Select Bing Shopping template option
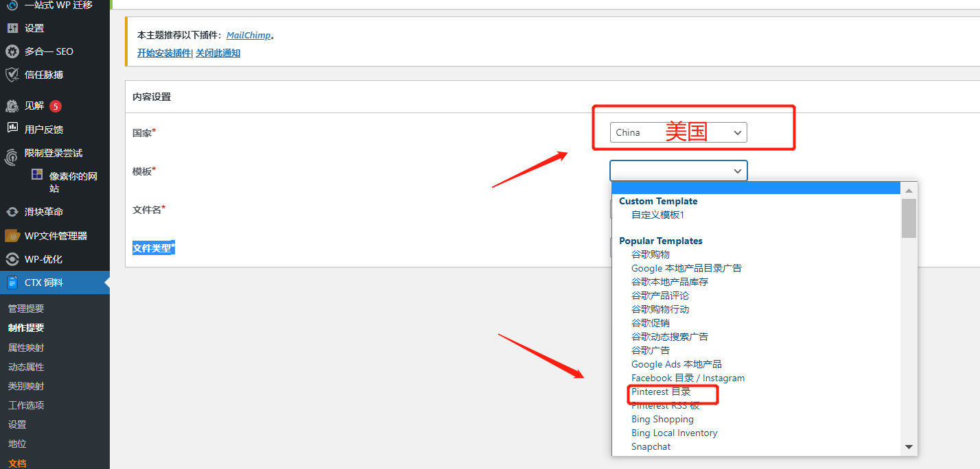This screenshot has height=469, width=980. 662,419
